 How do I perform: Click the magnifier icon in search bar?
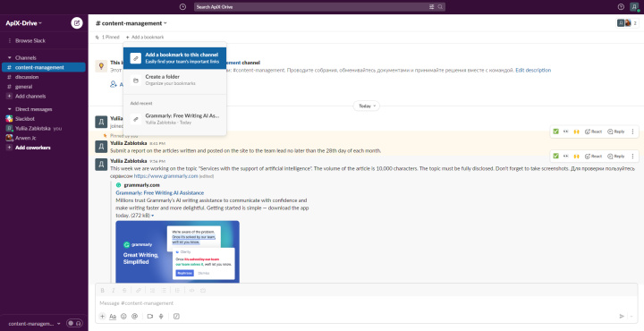(x=440, y=7)
